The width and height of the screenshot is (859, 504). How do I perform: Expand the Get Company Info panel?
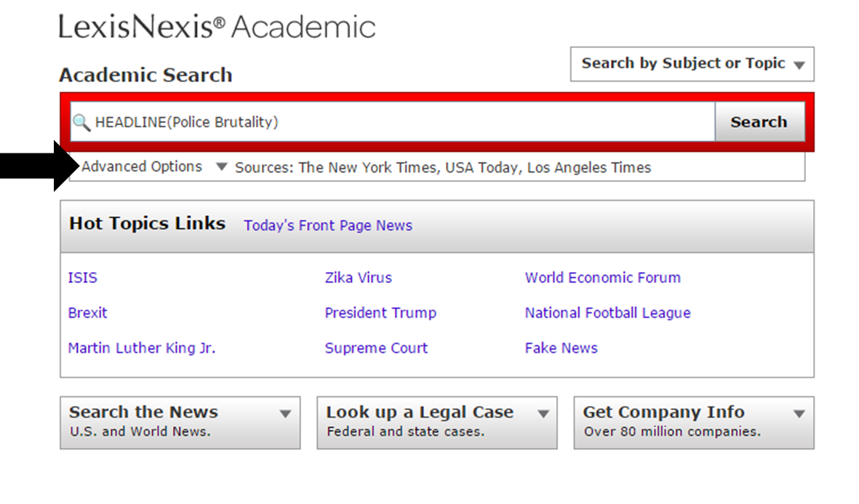click(x=694, y=423)
